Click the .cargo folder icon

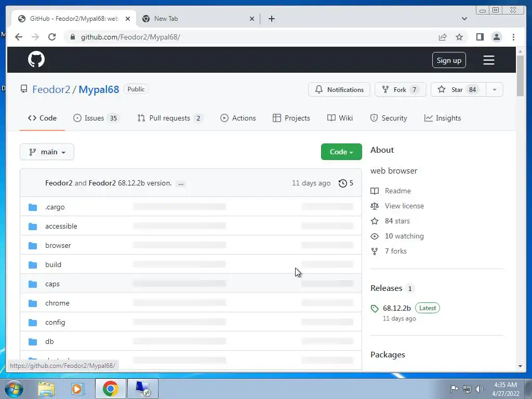(x=33, y=207)
